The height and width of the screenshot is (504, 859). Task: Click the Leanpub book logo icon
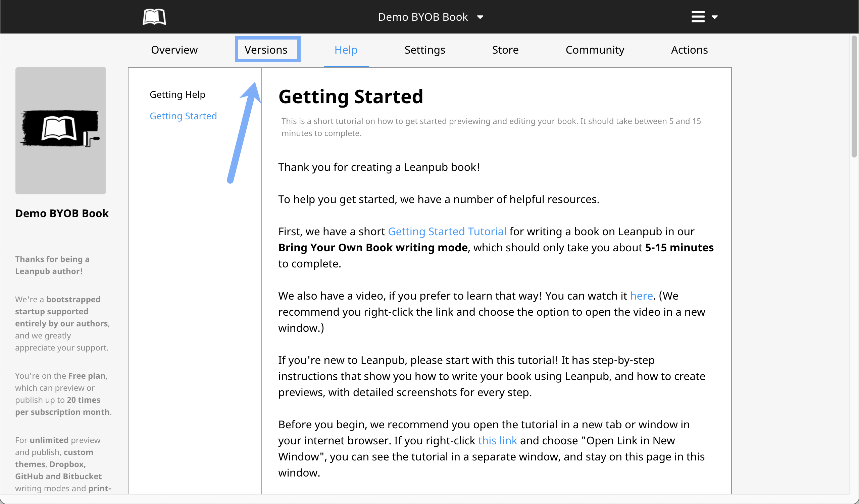[154, 17]
